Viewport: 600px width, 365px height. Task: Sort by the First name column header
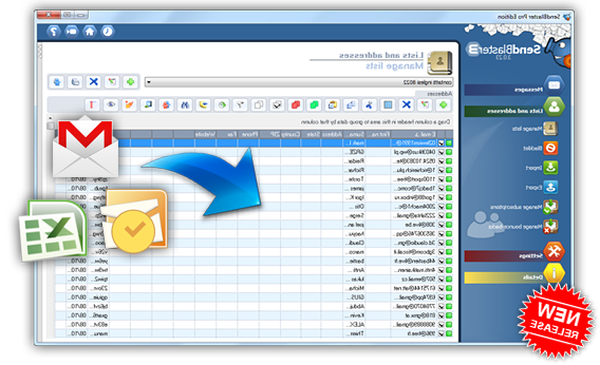click(x=378, y=134)
